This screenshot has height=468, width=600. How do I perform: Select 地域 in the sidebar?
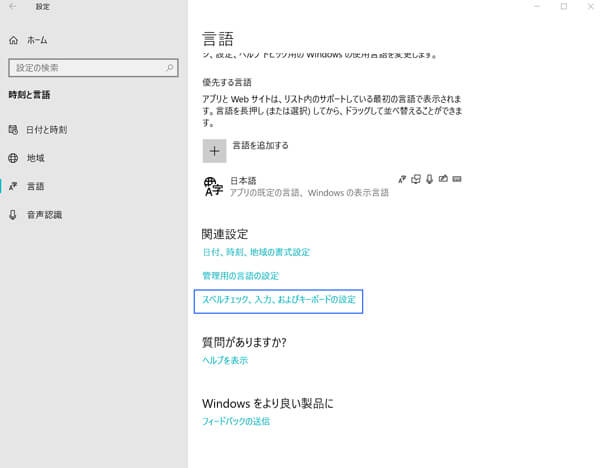click(x=94, y=158)
